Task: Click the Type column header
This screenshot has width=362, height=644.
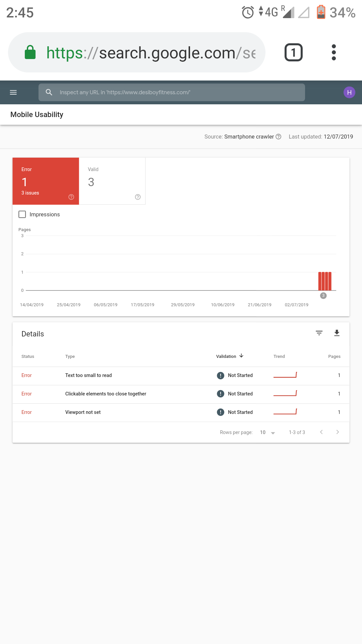Action: [70, 356]
